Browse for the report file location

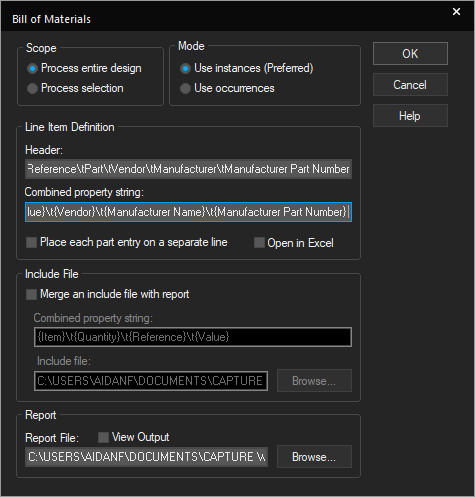314,457
